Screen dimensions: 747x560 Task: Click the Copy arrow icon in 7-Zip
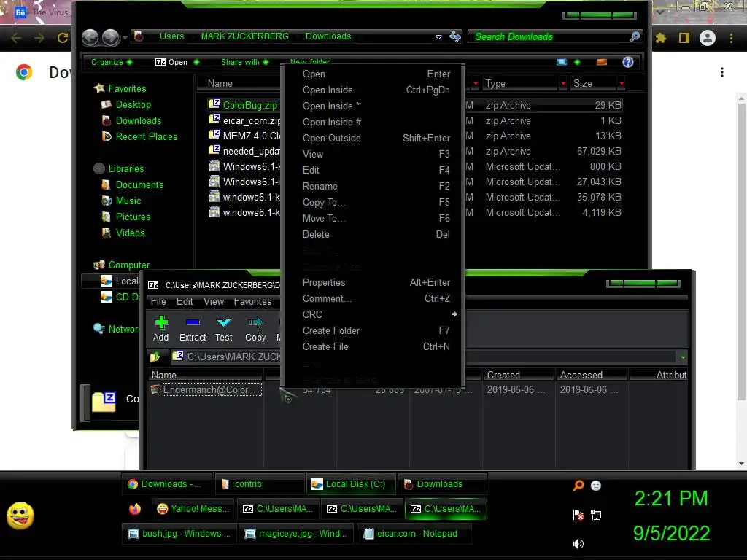pyautogui.click(x=255, y=322)
